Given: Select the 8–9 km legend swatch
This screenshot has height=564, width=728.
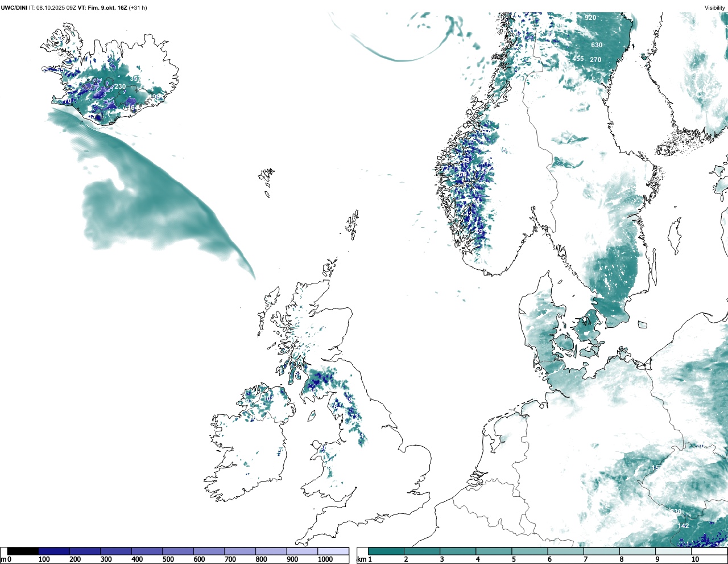Looking at the screenshot, I should [637, 551].
